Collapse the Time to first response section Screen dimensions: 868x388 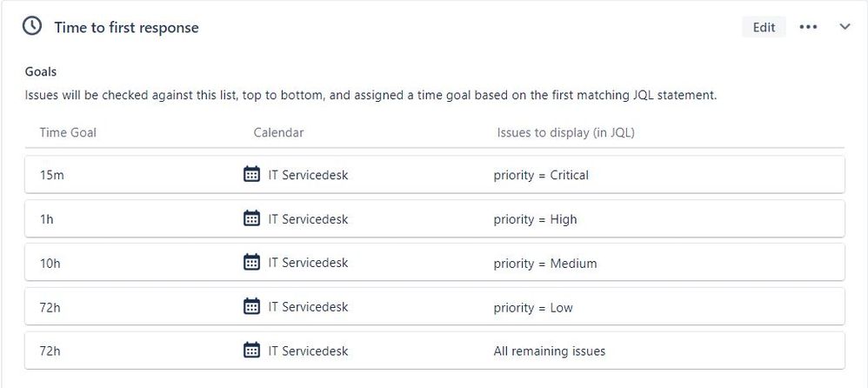[x=845, y=27]
